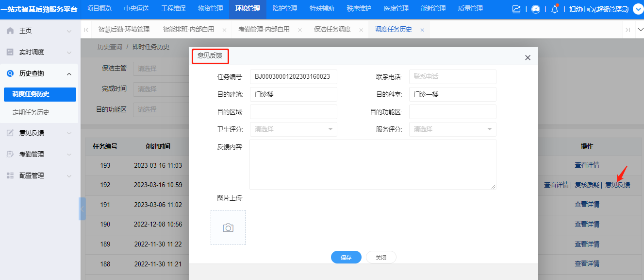Switch to 项目概览 top menu
644x280 pixels.
pos(99,8)
